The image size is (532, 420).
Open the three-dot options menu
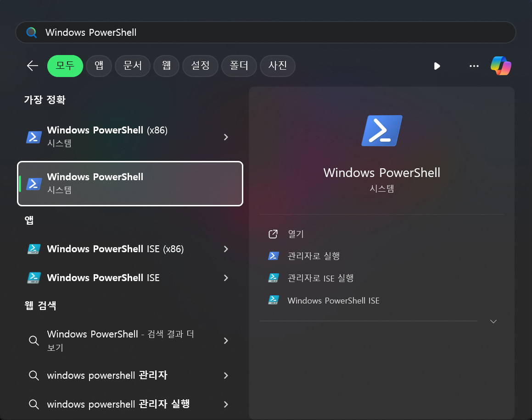(x=474, y=66)
